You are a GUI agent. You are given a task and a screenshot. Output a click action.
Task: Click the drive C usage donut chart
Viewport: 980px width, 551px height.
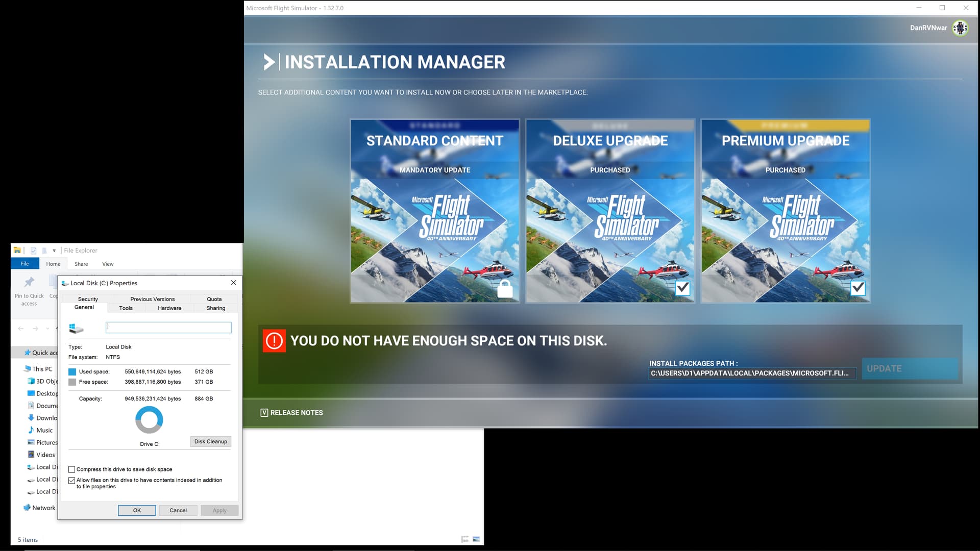click(x=149, y=420)
